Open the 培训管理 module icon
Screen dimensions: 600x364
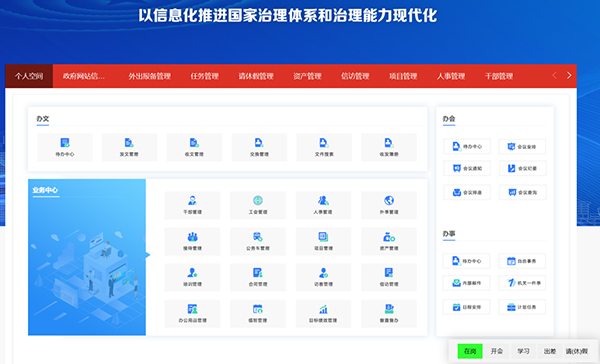(192, 273)
